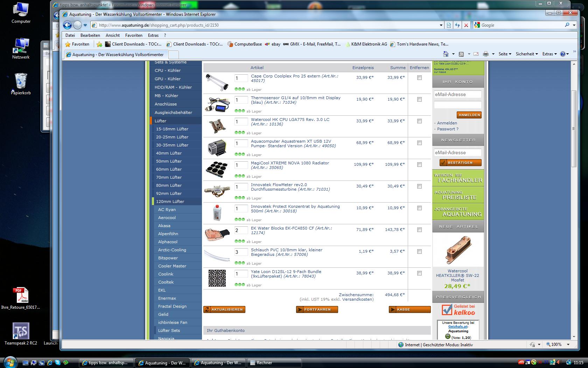Screen dimensions: 588x368
Task: Refresh the Aquatuning page
Action: (457, 25)
